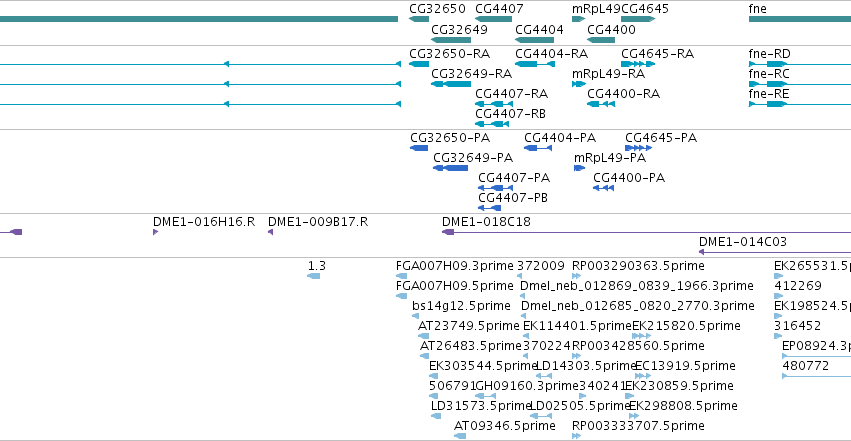Select Dmel_neb_012685_0820_2770.3prime feature
Screen dimensions: 851x441
pos(524,316)
